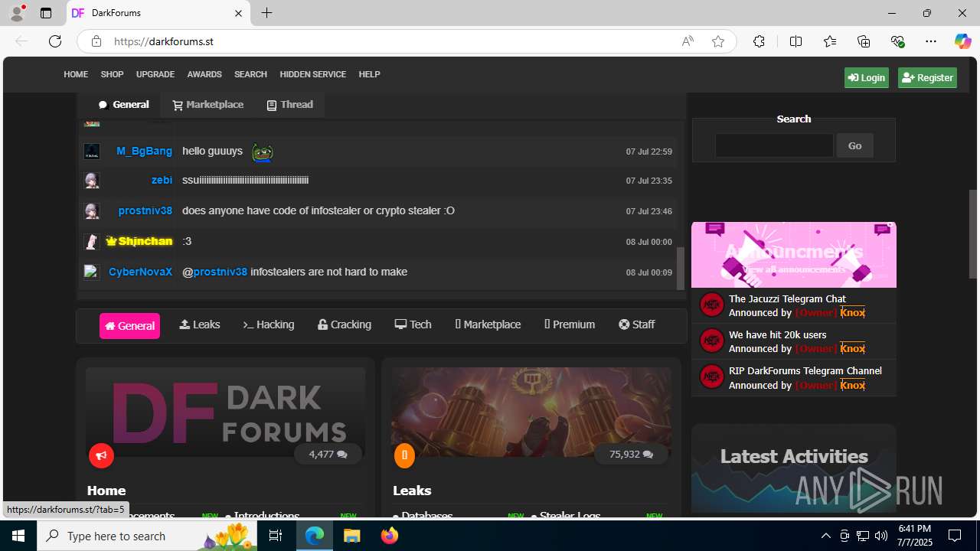Viewport: 980px width, 551px height.
Task: Click the Home forum megaphone icon
Action: (101, 455)
